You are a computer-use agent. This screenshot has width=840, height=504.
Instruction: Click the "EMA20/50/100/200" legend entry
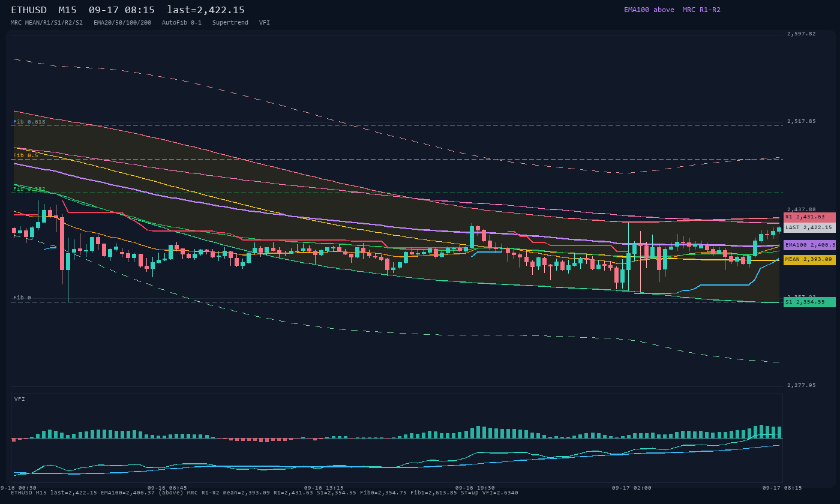(122, 23)
